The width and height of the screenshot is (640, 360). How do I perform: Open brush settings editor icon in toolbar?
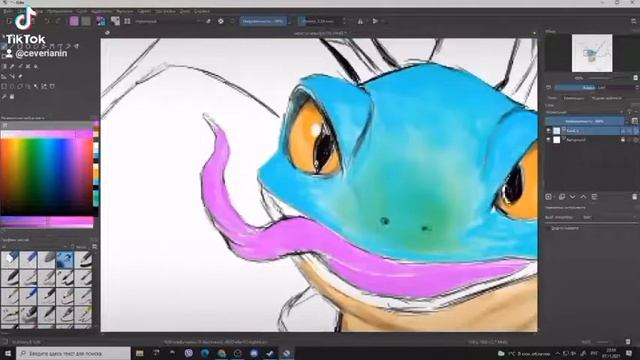[116, 21]
